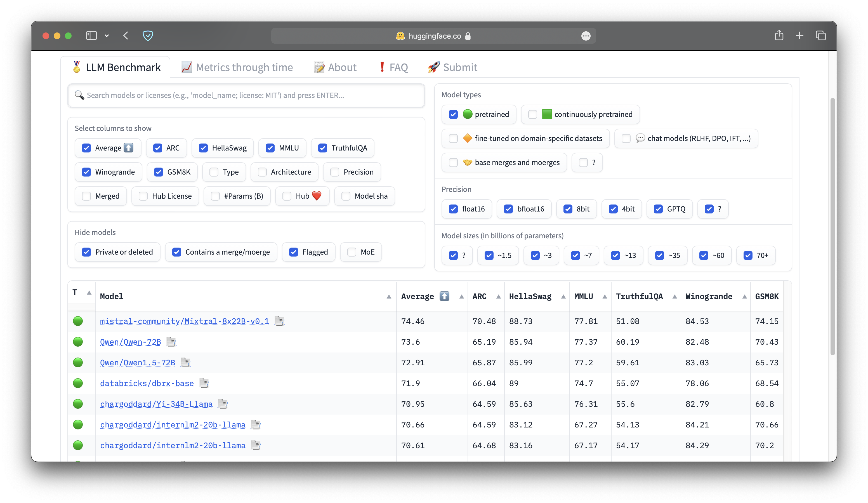Open chargoddard/Yi-34B-Llama model link

[156, 404]
